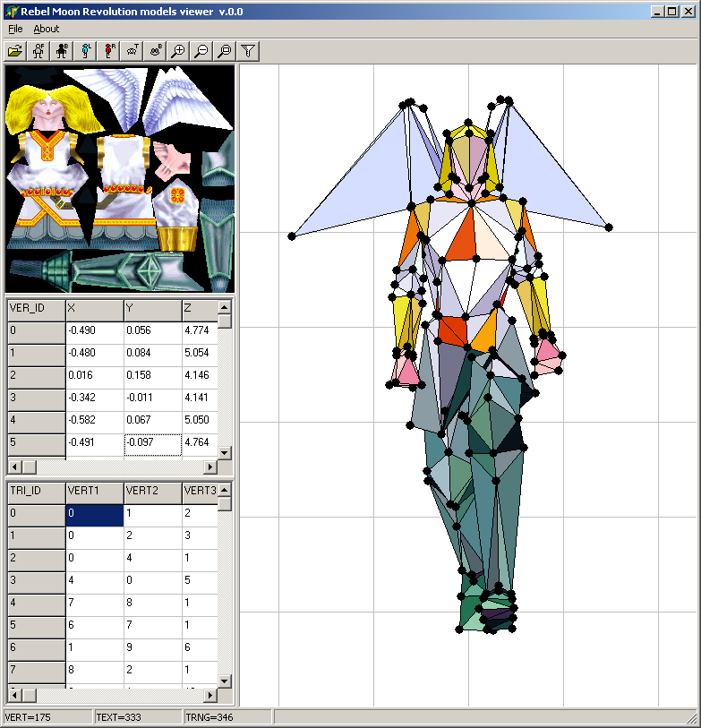Select Y cell with value 0.158
This screenshot has width=701, height=728.
[x=153, y=377]
